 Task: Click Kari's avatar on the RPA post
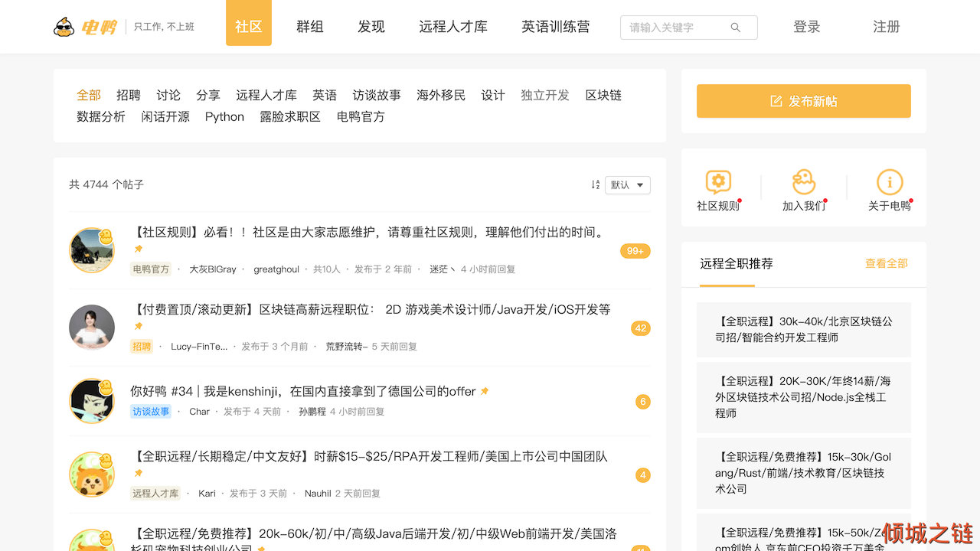92,474
